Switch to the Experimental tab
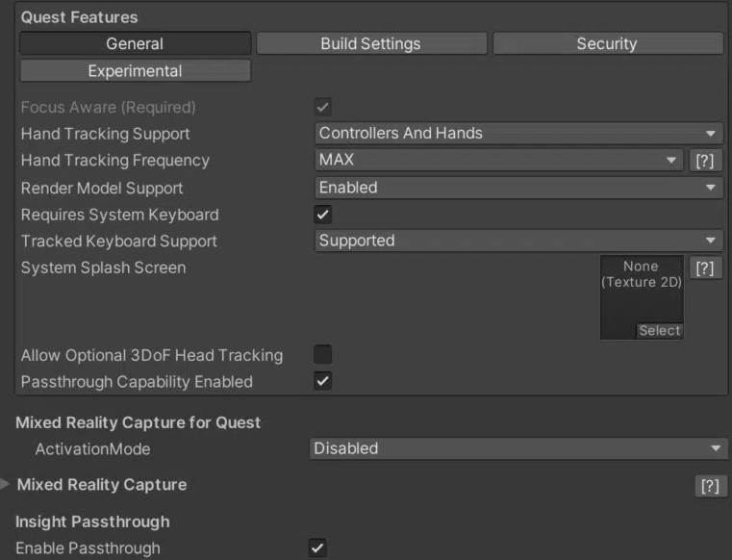732x560 pixels. tap(135, 71)
